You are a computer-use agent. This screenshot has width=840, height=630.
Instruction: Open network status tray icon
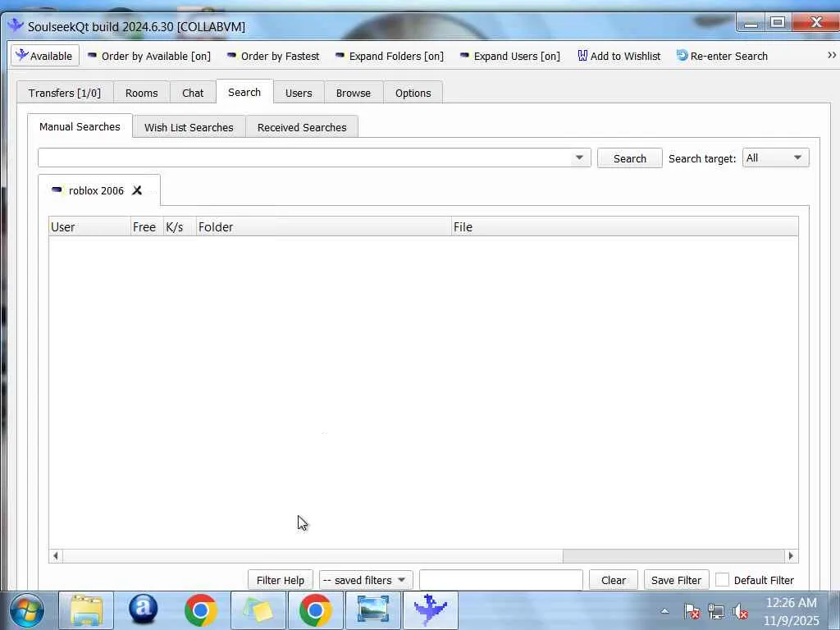tap(715, 611)
